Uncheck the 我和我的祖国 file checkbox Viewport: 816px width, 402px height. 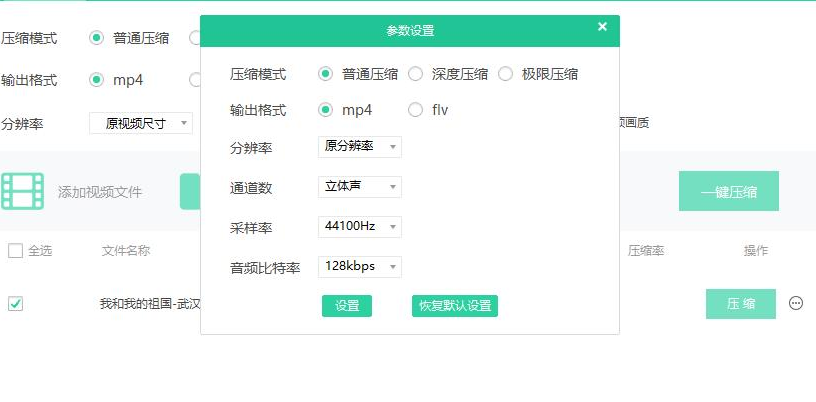pyautogui.click(x=15, y=304)
